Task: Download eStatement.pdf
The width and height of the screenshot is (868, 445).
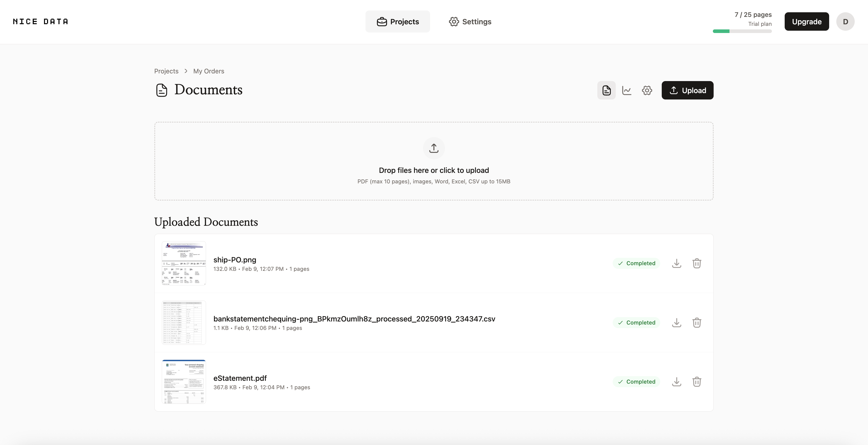Action: 676,382
